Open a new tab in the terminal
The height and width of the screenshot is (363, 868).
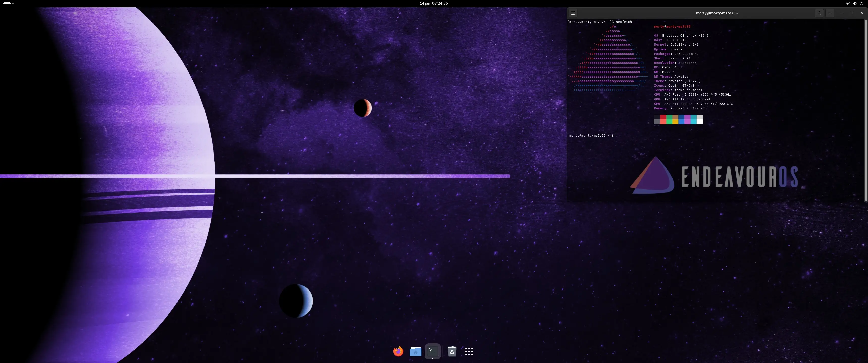[573, 13]
